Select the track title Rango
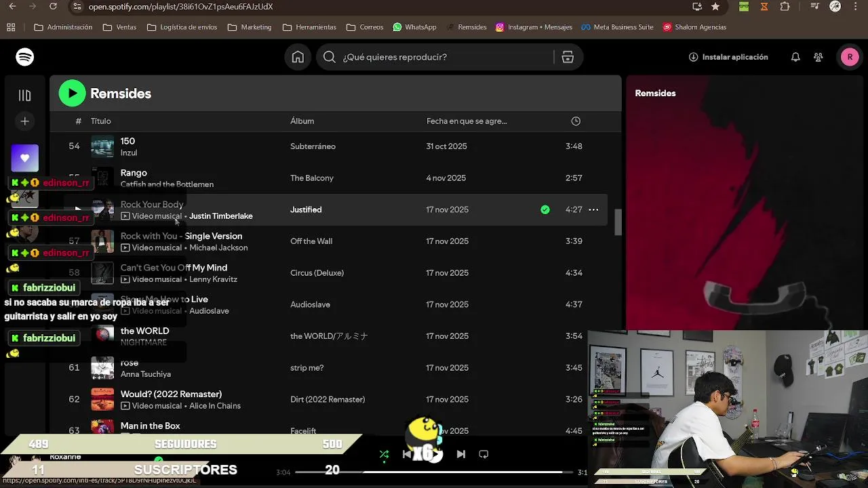 click(134, 173)
